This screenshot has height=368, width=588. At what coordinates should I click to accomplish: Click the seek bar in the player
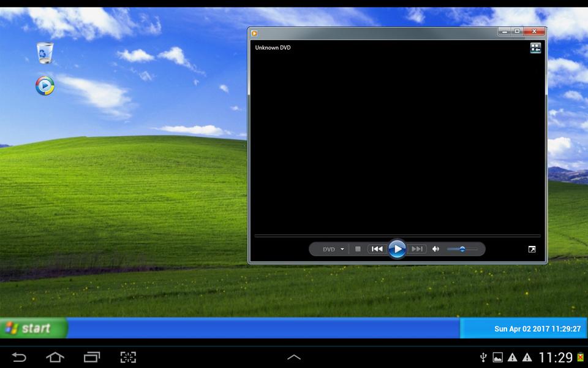(x=398, y=236)
